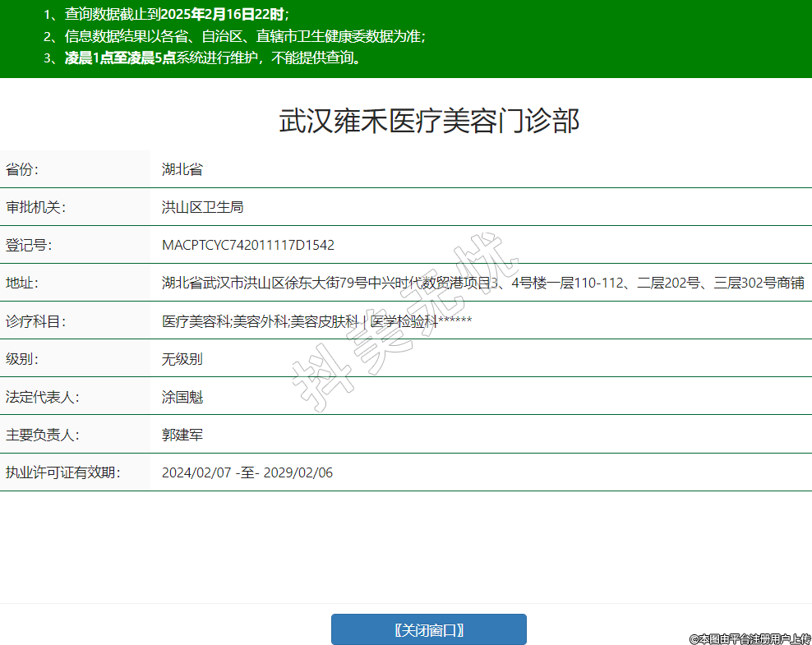Click the 省份 field label
This screenshot has height=645, width=812.
22,170
